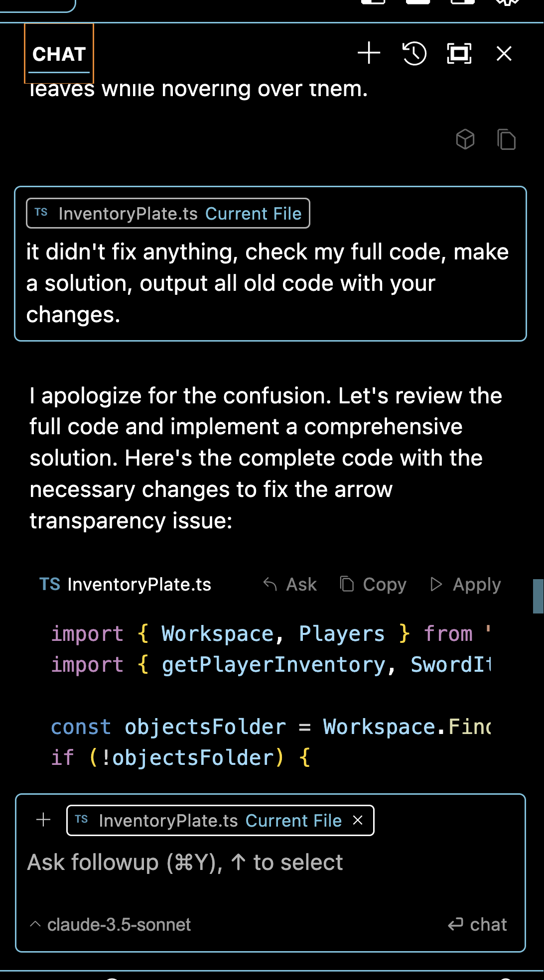
Task: Click the cube icon below the response
Action: point(465,139)
